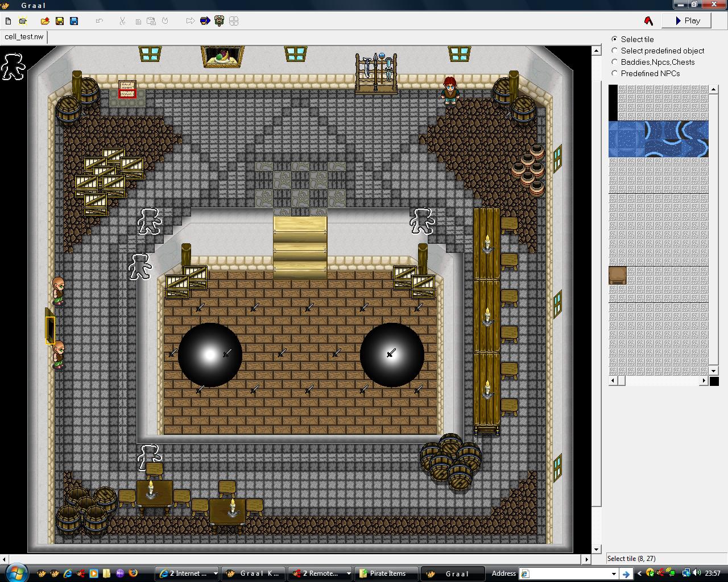The height and width of the screenshot is (582, 728).
Task: Click the New level icon
Action: tap(9, 21)
